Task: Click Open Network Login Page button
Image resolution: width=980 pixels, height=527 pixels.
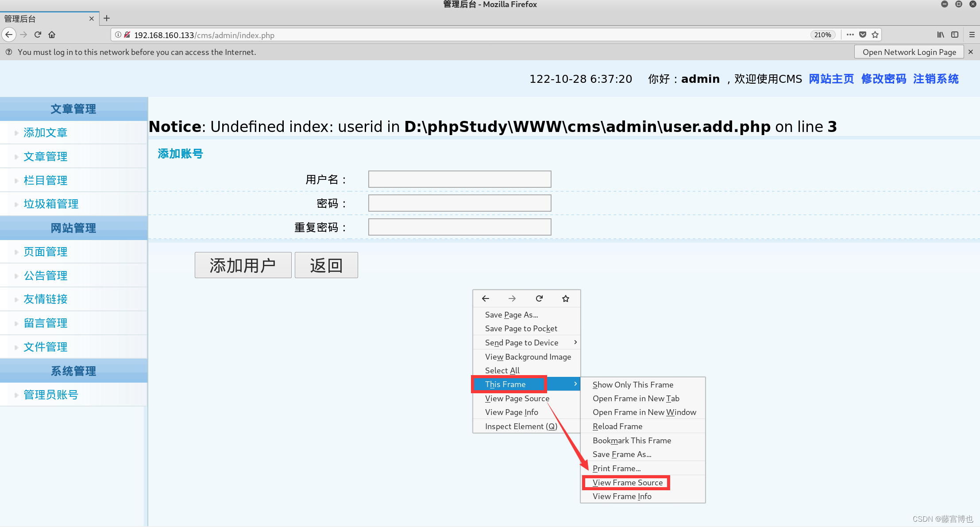Action: click(909, 52)
